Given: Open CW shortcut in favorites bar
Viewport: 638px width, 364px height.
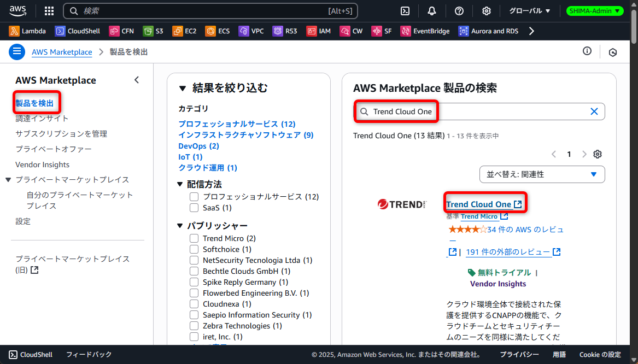Looking at the screenshot, I should point(351,31).
